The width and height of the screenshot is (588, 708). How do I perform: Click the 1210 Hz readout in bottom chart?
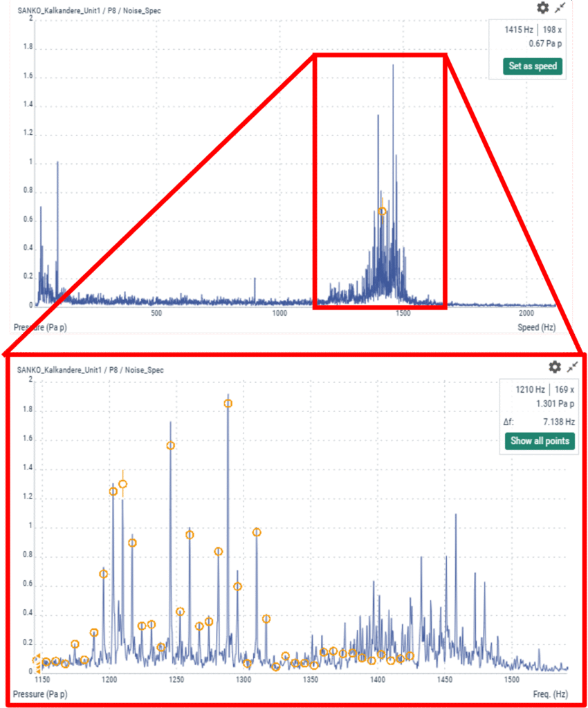[530, 390]
